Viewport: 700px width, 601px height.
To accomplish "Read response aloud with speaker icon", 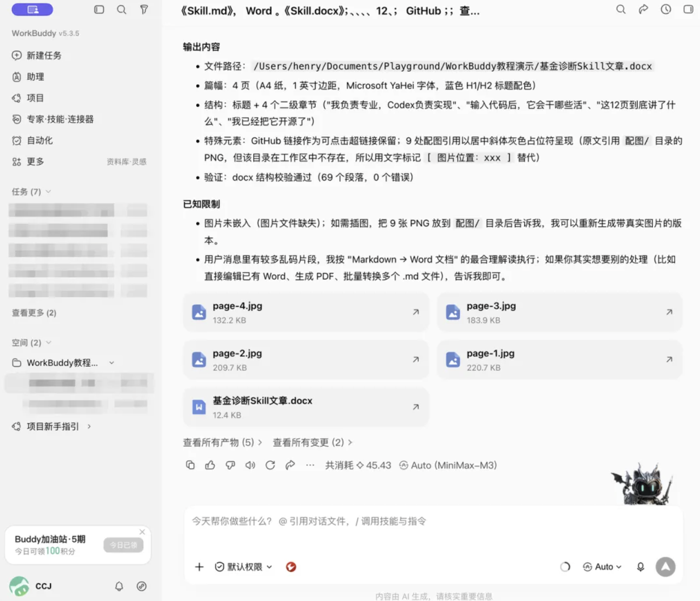I will point(250,465).
